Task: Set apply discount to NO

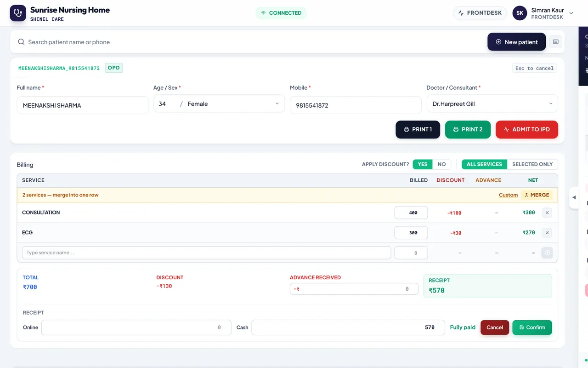Action: click(441, 164)
